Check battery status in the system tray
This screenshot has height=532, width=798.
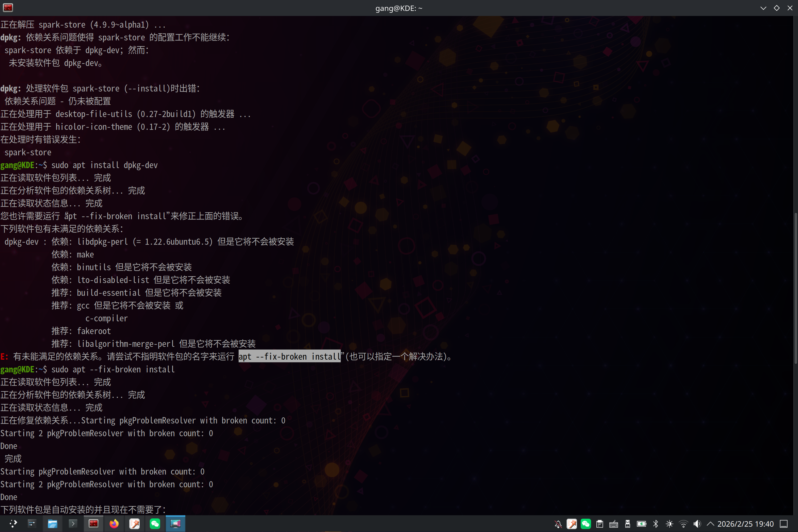(x=642, y=523)
